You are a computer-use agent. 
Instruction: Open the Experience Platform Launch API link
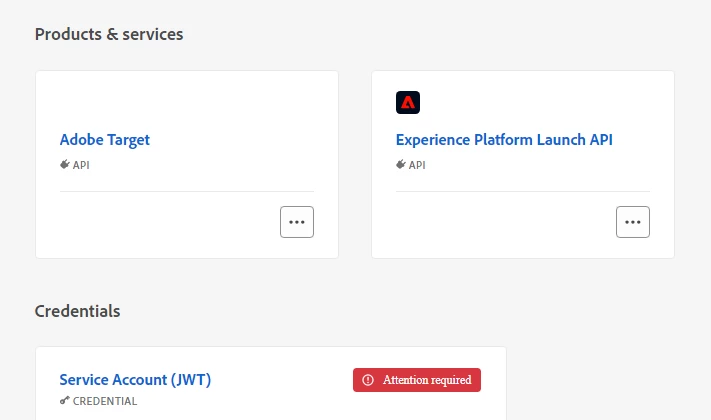504,140
